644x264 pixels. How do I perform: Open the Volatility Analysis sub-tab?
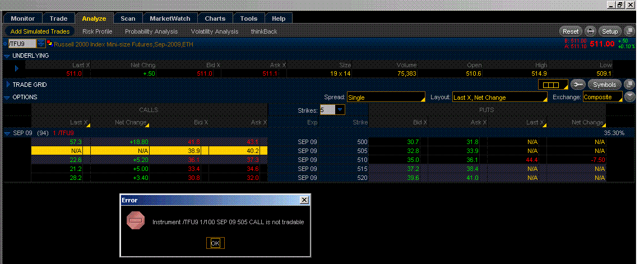point(215,31)
